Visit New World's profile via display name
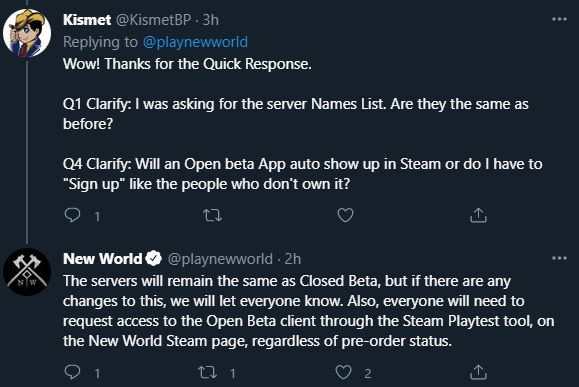Viewport: 579px width, 387px height. pyautogui.click(x=102, y=258)
